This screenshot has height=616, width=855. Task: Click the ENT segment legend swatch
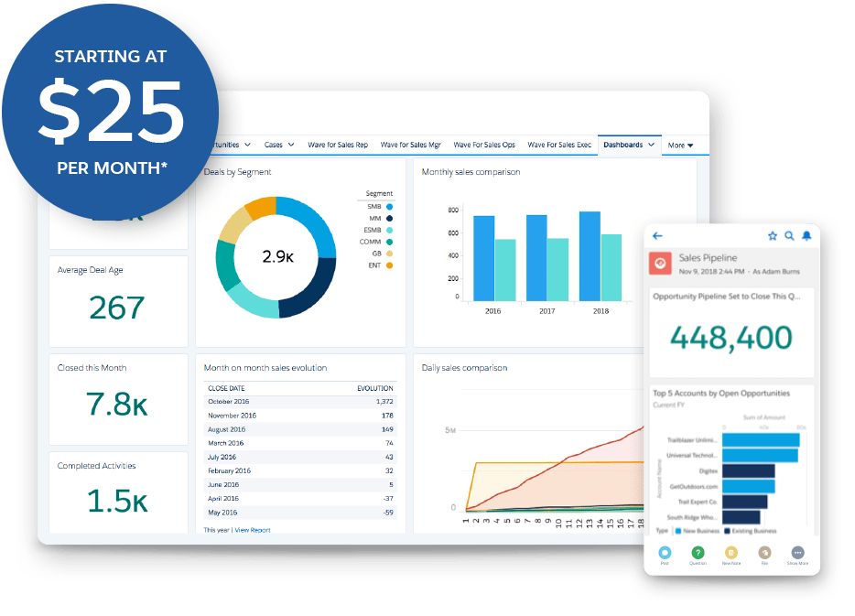[x=389, y=265]
